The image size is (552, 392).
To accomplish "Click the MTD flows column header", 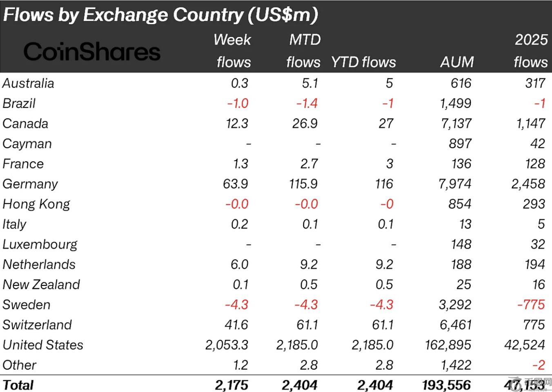I will click(x=304, y=51).
